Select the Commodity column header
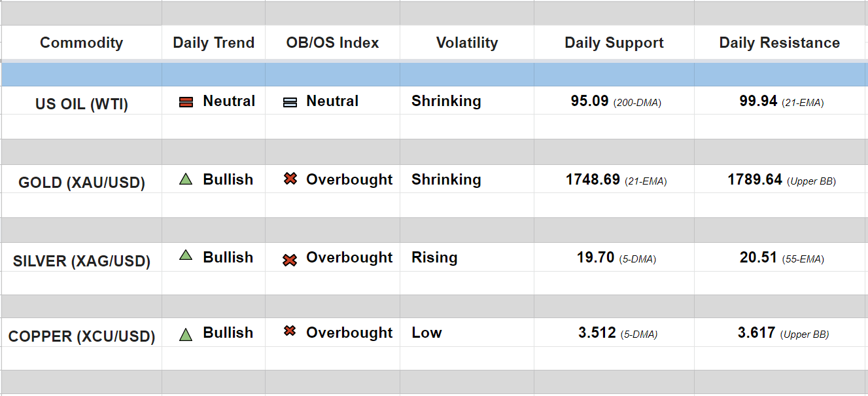 coord(81,43)
